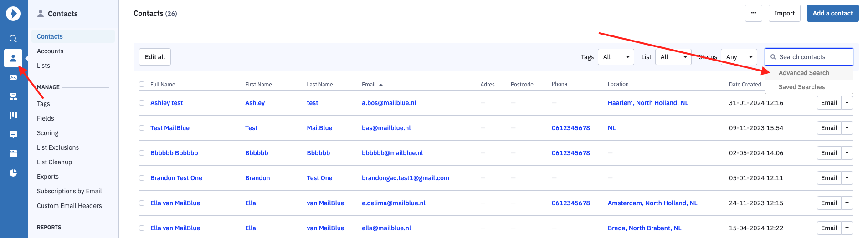868x238 pixels.
Task: Click Email button for Ashley test
Action: click(829, 103)
